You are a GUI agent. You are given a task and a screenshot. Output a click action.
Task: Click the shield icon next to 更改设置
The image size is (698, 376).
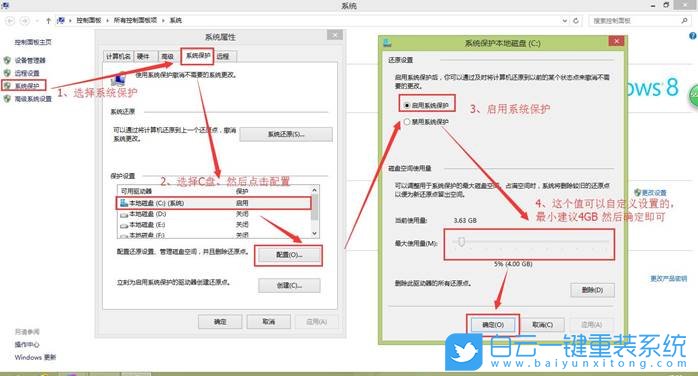click(637, 193)
